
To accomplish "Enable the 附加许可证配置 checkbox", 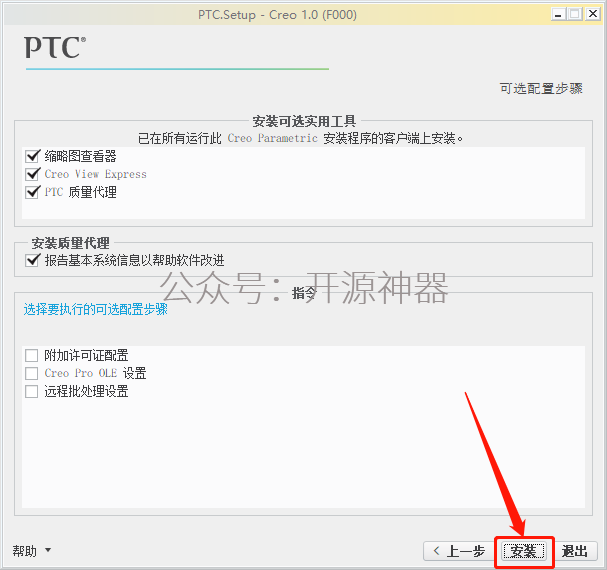I will (x=31, y=355).
